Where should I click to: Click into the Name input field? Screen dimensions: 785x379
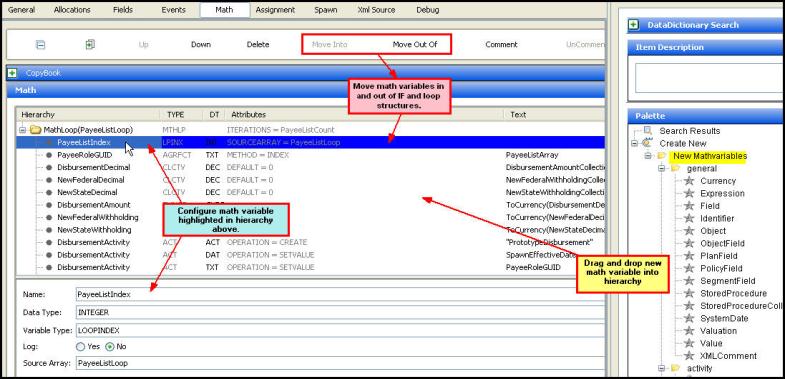pyautogui.click(x=340, y=294)
